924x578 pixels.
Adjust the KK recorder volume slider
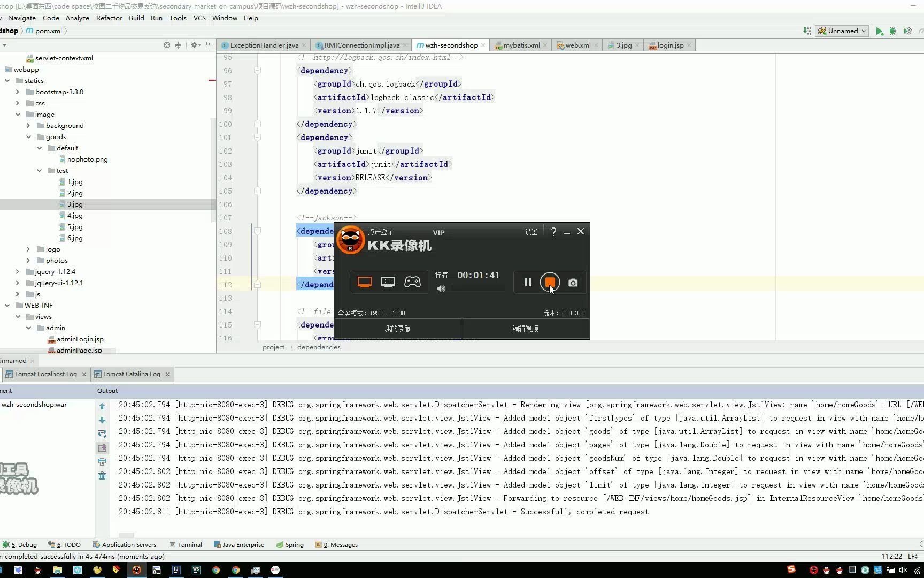pos(478,289)
